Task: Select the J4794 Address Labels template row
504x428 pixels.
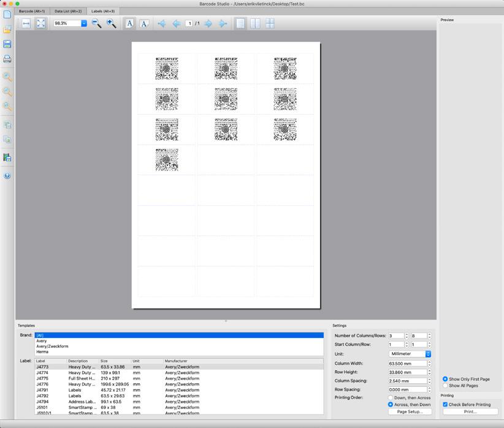Action: point(179,402)
